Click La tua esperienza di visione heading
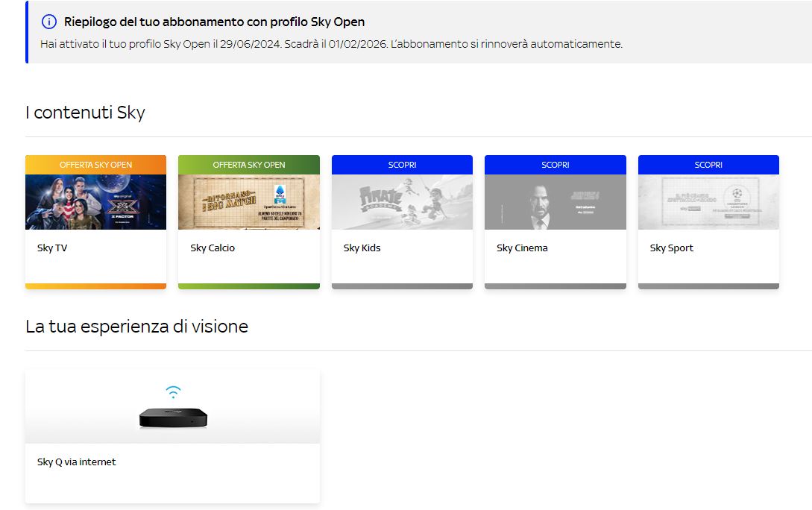 point(136,326)
